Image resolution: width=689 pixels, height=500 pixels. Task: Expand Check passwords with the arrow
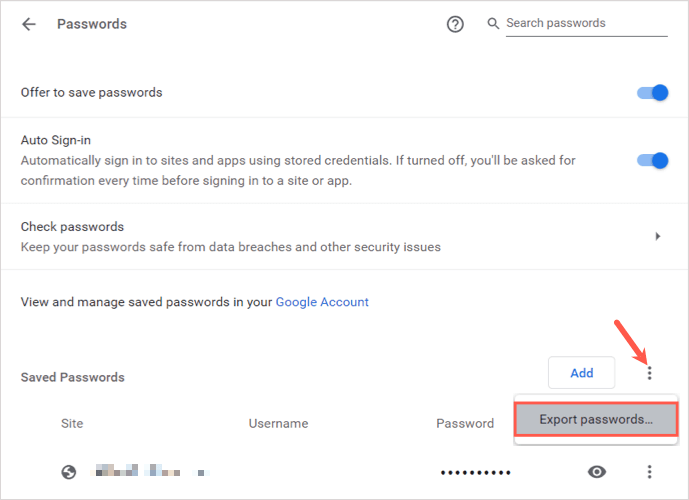pos(657,236)
